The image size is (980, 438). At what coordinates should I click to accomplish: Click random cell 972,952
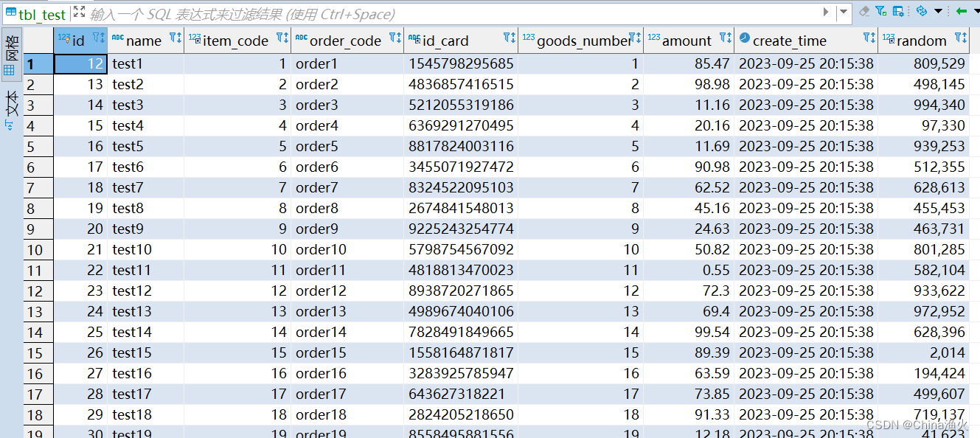(924, 311)
